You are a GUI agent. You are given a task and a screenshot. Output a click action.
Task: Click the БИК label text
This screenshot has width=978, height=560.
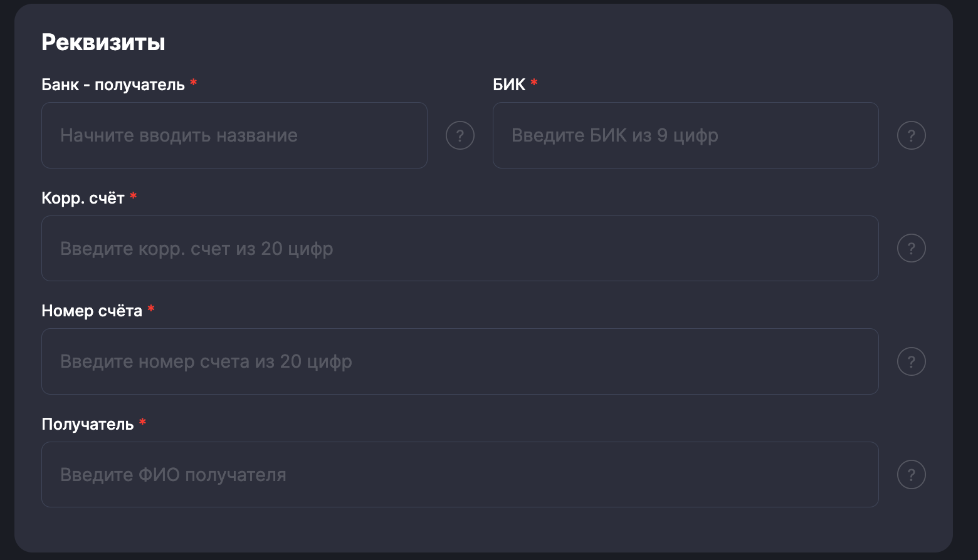click(x=509, y=85)
